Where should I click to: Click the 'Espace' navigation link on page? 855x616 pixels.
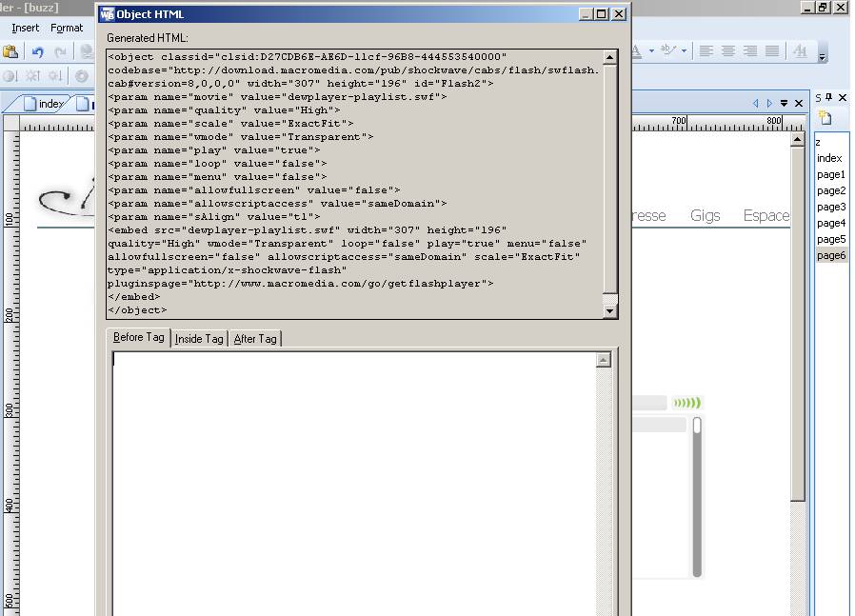point(766,215)
